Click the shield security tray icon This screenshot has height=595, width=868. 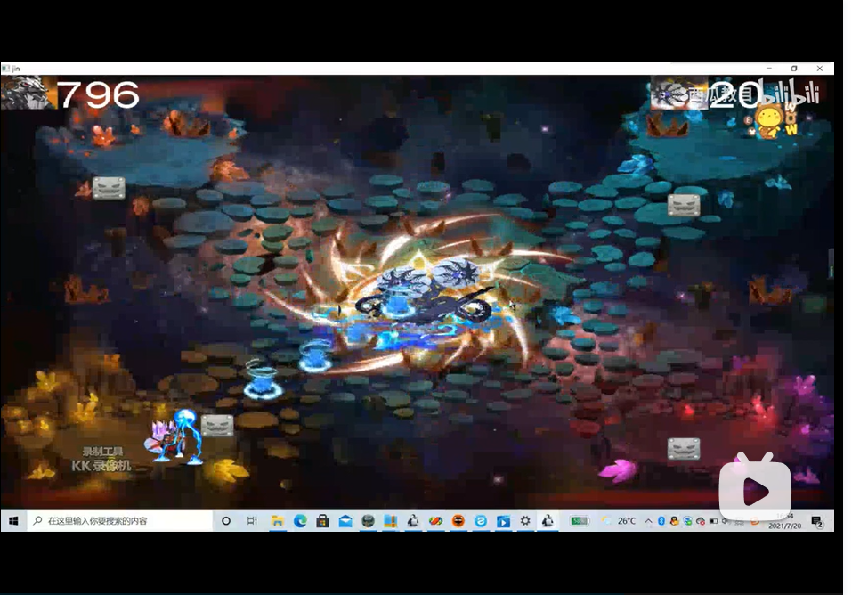[x=687, y=521]
